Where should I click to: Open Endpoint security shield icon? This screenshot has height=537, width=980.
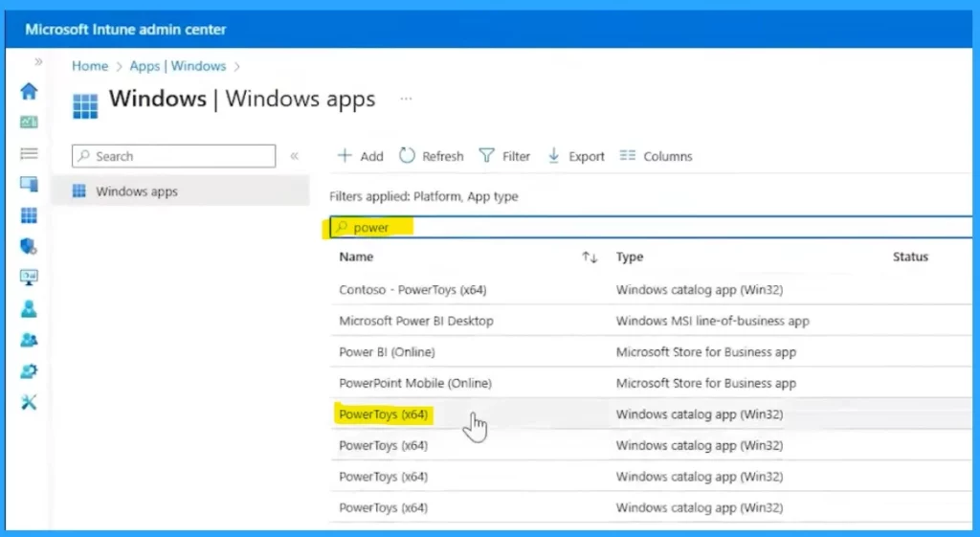pos(29,246)
